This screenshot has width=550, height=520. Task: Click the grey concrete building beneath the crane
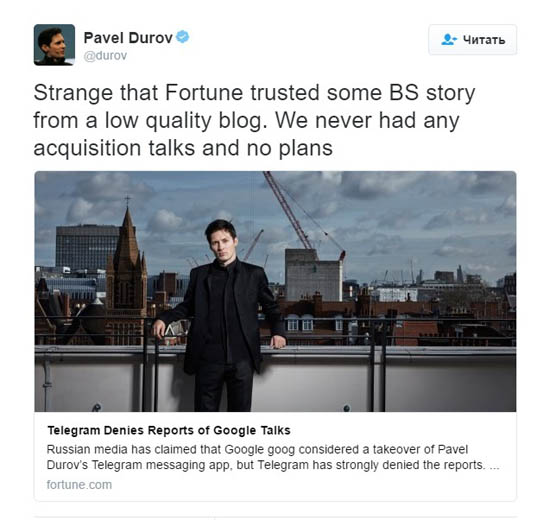click(x=313, y=275)
